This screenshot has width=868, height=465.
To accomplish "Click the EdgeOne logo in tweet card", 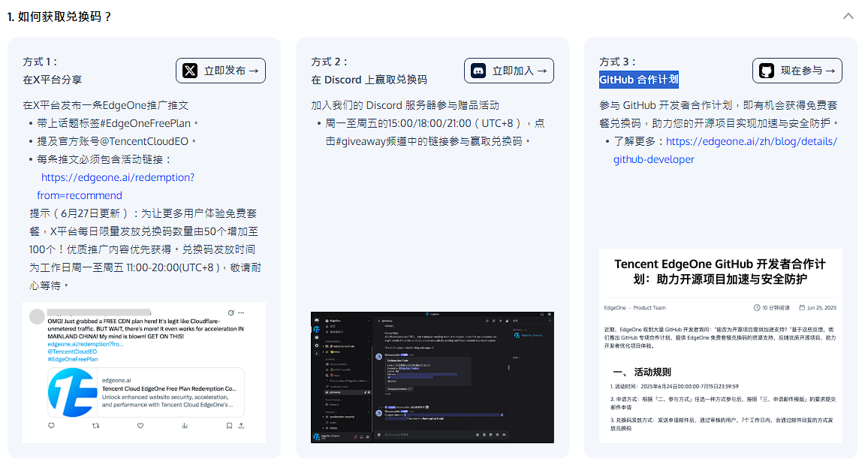I will [x=72, y=392].
